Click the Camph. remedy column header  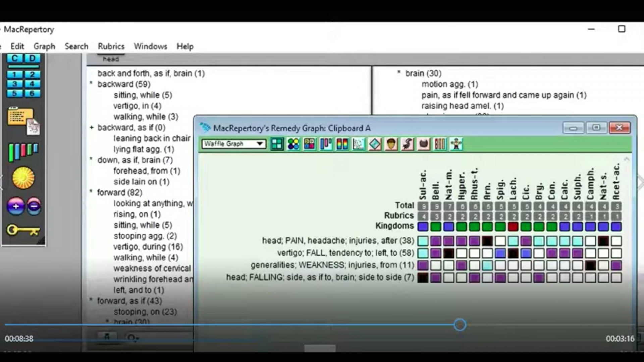(590, 184)
